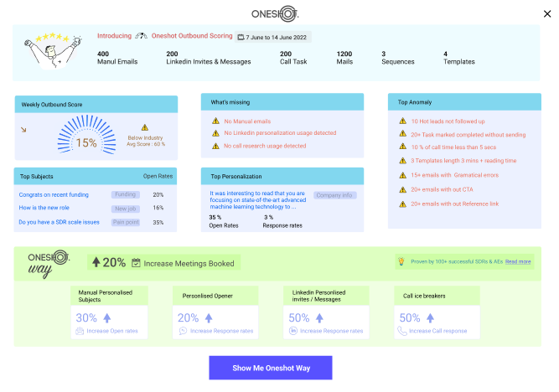This screenshot has width=559, height=392.
Task: Click calendar icon beside Increase Meetings Booked
Action: coord(136,263)
